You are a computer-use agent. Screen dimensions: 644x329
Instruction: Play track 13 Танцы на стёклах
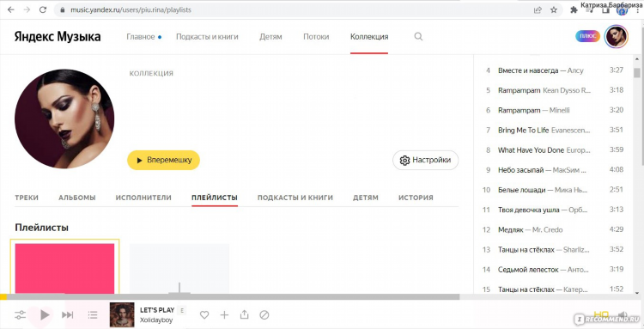click(553, 249)
